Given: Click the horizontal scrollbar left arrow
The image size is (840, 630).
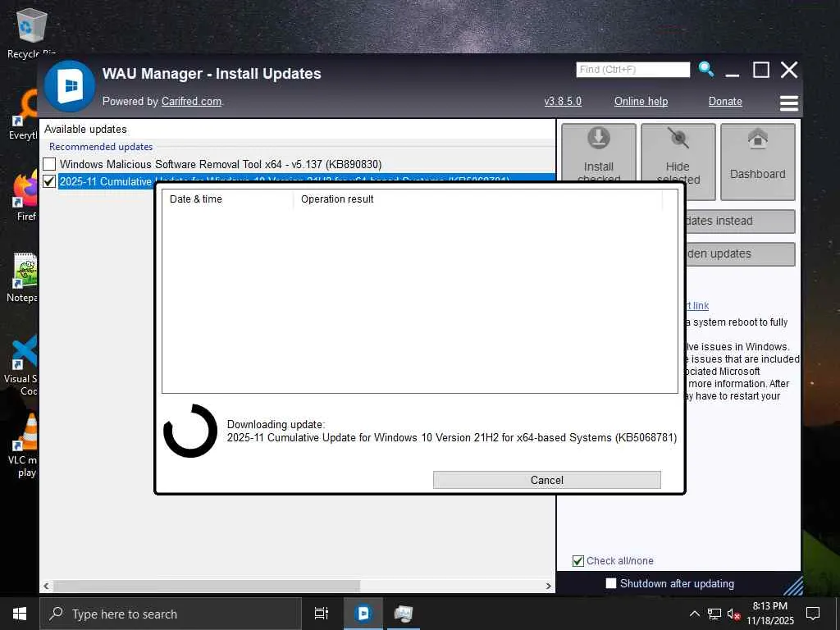Looking at the screenshot, I should 47,586.
